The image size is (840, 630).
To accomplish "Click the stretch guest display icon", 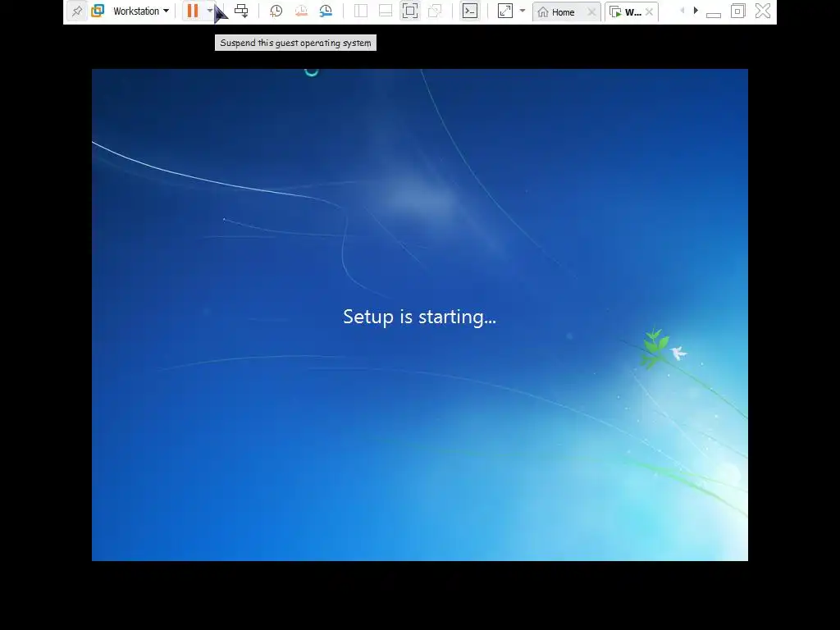I will coord(505,11).
